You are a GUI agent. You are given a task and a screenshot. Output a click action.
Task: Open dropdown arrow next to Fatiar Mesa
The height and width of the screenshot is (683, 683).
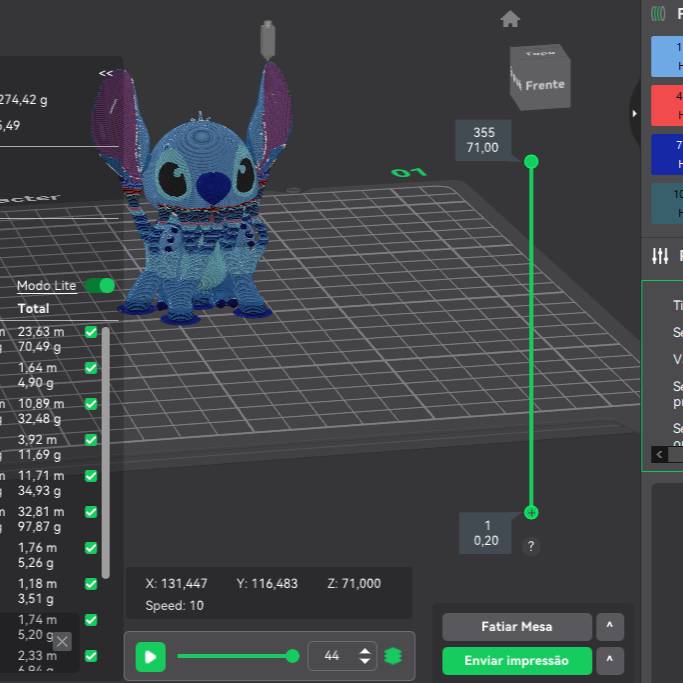pyautogui.click(x=610, y=626)
